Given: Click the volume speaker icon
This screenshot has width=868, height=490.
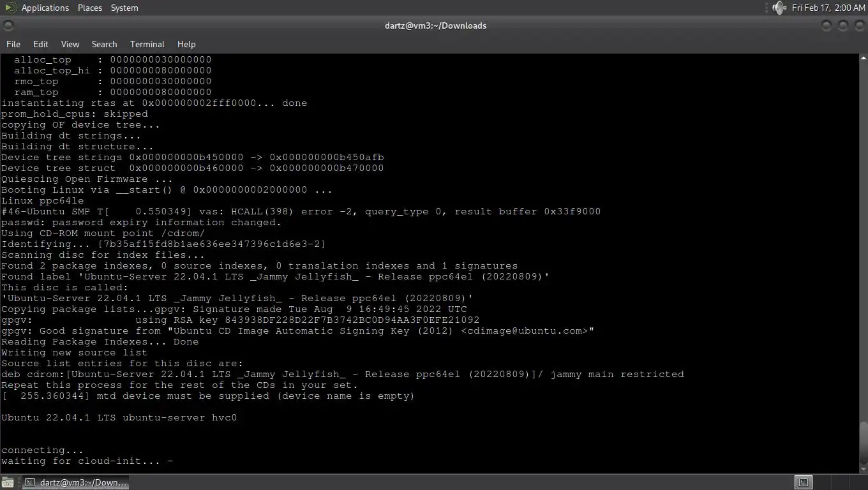Looking at the screenshot, I should (778, 8).
